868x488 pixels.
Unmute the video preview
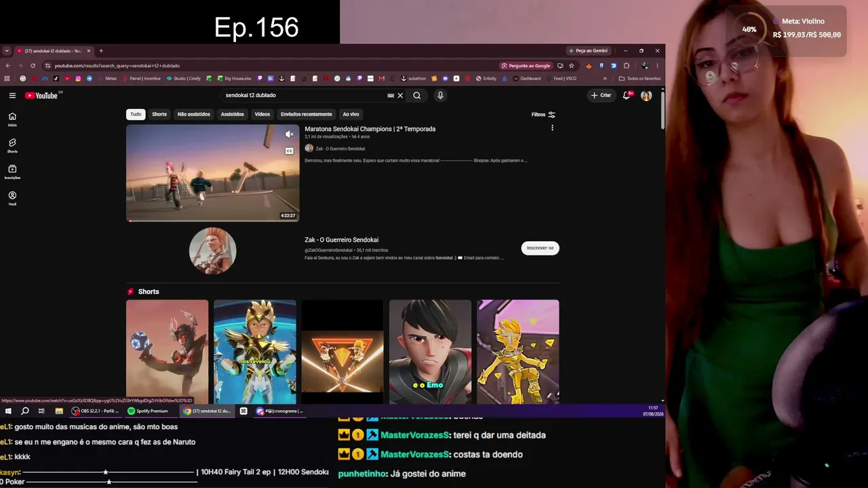pyautogui.click(x=290, y=134)
